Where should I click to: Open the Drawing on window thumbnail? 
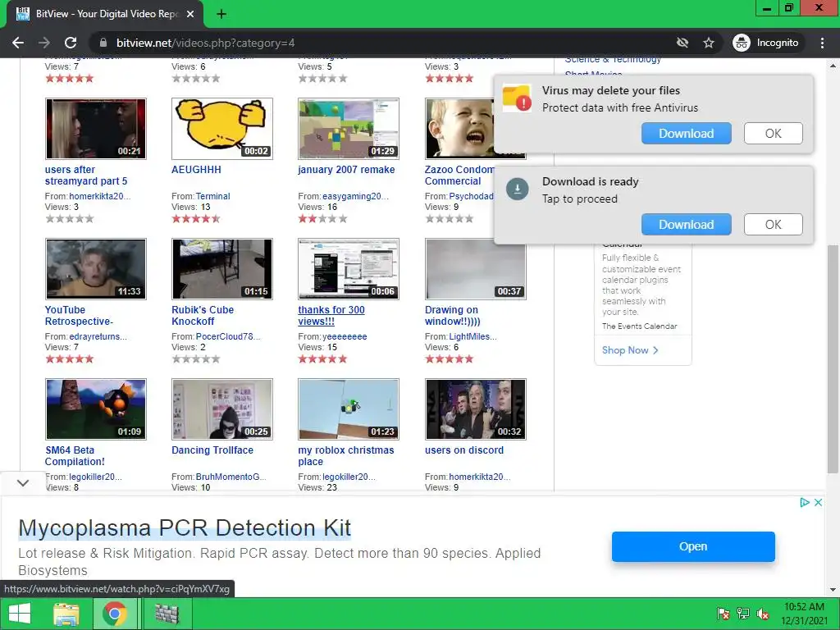476,269
